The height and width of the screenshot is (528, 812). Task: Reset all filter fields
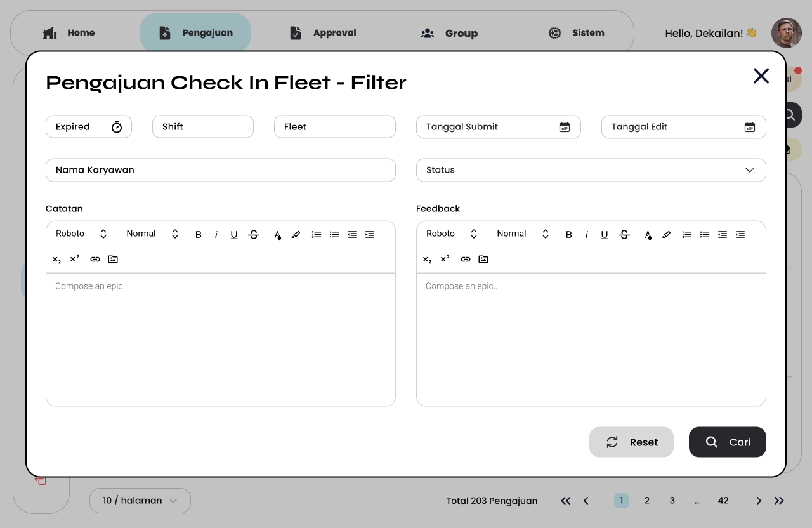[631, 442]
